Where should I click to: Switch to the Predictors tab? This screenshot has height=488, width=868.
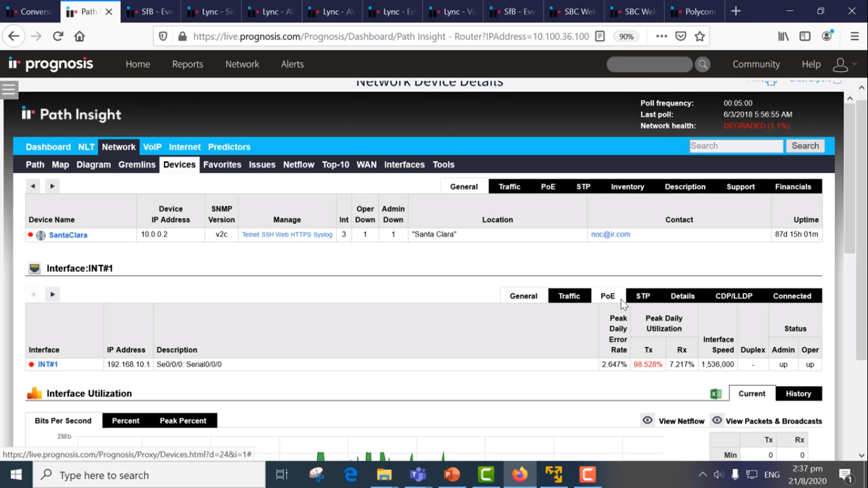[x=229, y=147]
